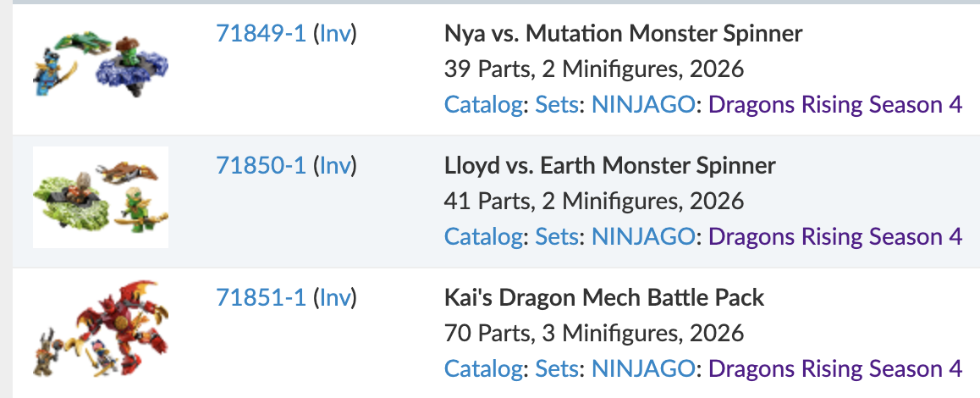Open the Nya vs. Mutation Monster Spinner thumbnail
The height and width of the screenshot is (398, 980).
pos(100,65)
